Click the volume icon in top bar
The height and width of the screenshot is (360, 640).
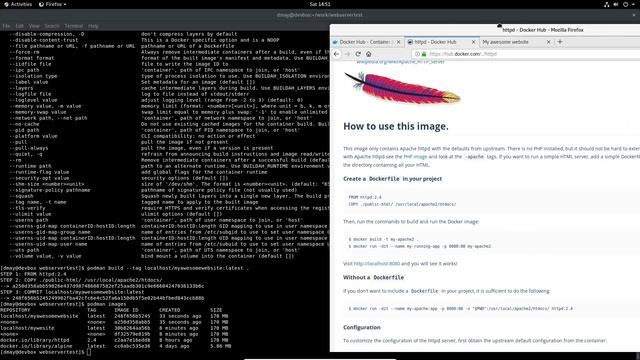pyautogui.click(x=616, y=4)
